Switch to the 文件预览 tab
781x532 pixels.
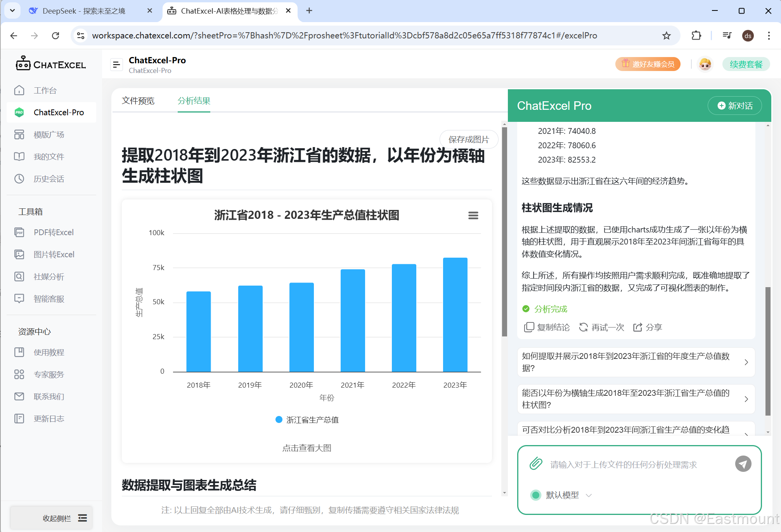[138, 101]
